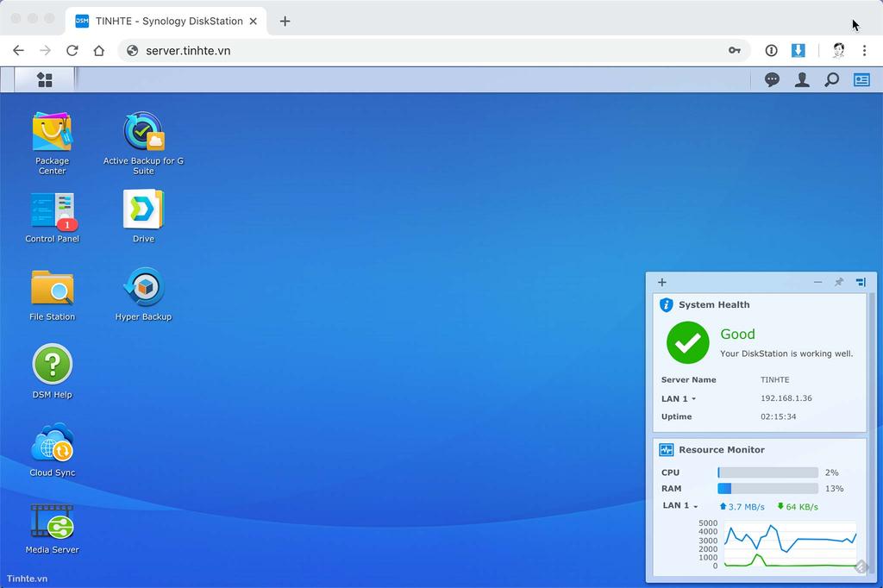Viewport: 883px width, 588px height.
Task: Click System Health widget title
Action: pyautogui.click(x=714, y=304)
